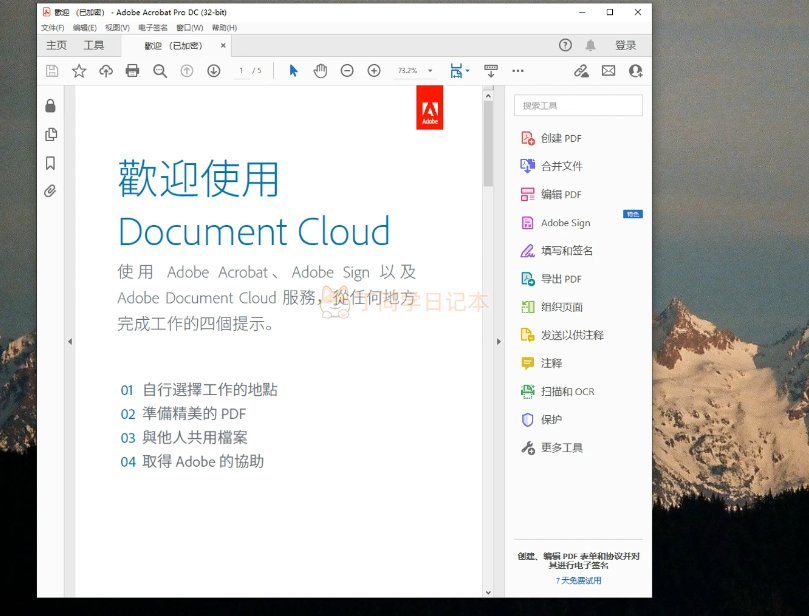Open the page thumbnails panel

[x=51, y=135]
